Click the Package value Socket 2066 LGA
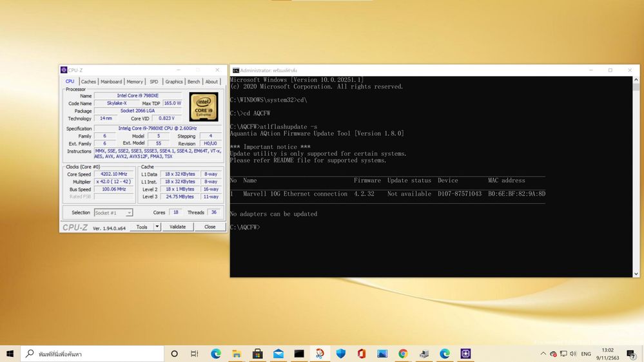Image resolution: width=644 pixels, height=362 pixels. (x=138, y=111)
